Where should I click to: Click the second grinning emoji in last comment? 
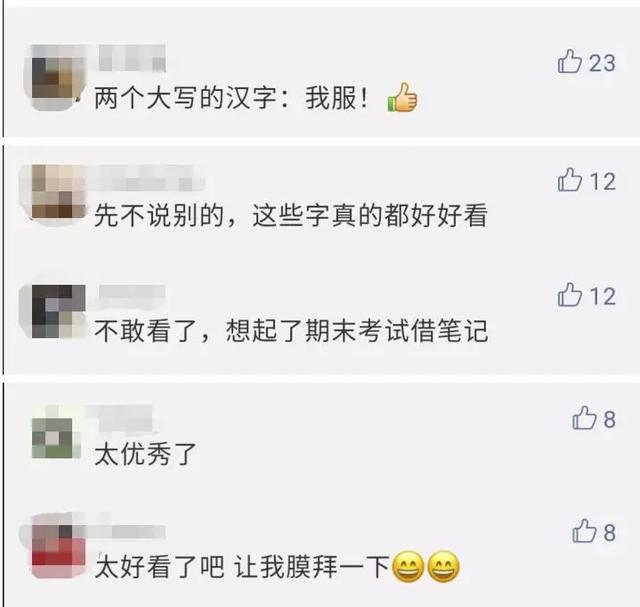pyautogui.click(x=443, y=566)
